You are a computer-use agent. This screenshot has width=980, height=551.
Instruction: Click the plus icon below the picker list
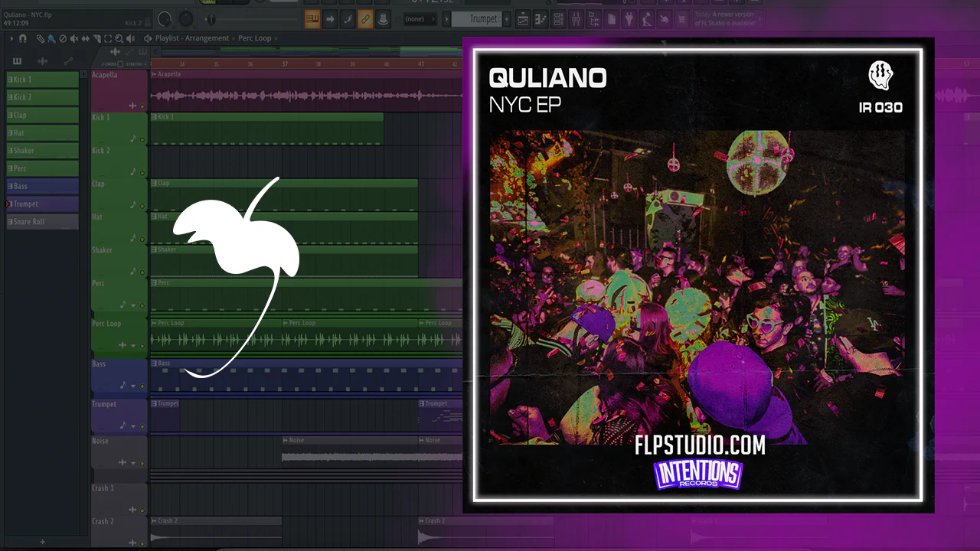click(x=42, y=542)
